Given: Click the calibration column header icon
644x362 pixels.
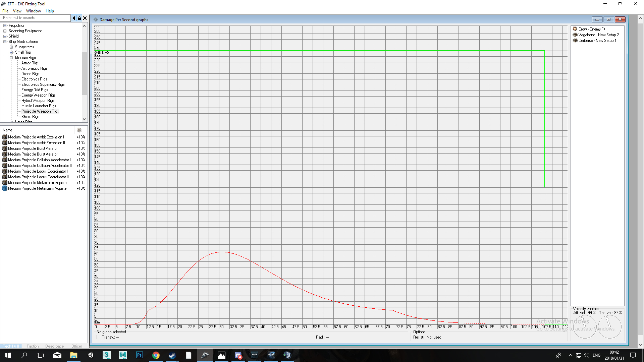Looking at the screenshot, I should [79, 130].
